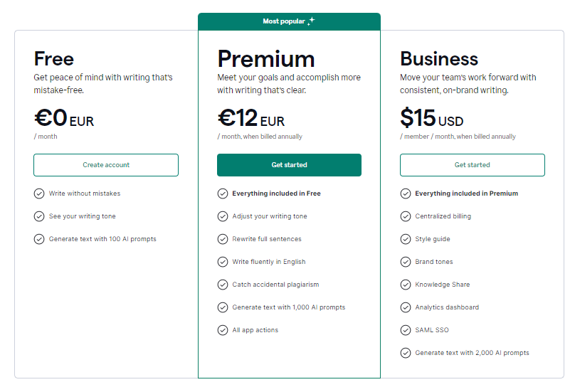Click Generate text with 2,000 AI prompts text

(472, 353)
